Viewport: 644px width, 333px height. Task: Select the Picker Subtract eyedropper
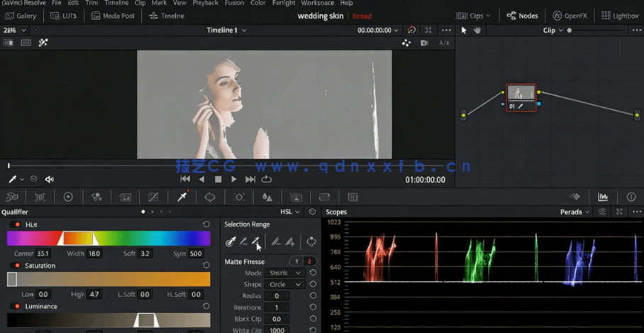[243, 241]
